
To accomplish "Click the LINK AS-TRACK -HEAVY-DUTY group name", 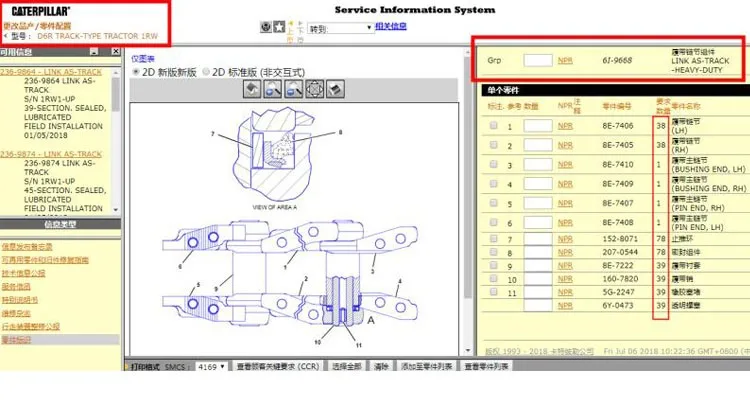I will coord(700,66).
